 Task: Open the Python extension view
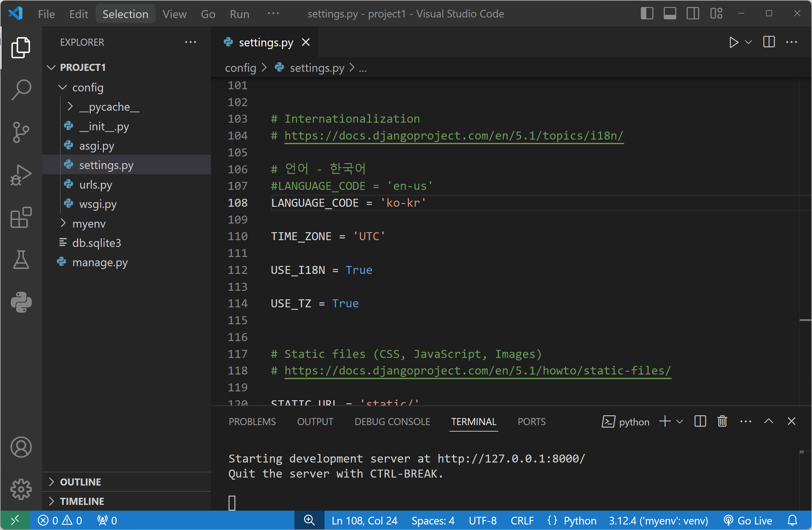tap(21, 302)
